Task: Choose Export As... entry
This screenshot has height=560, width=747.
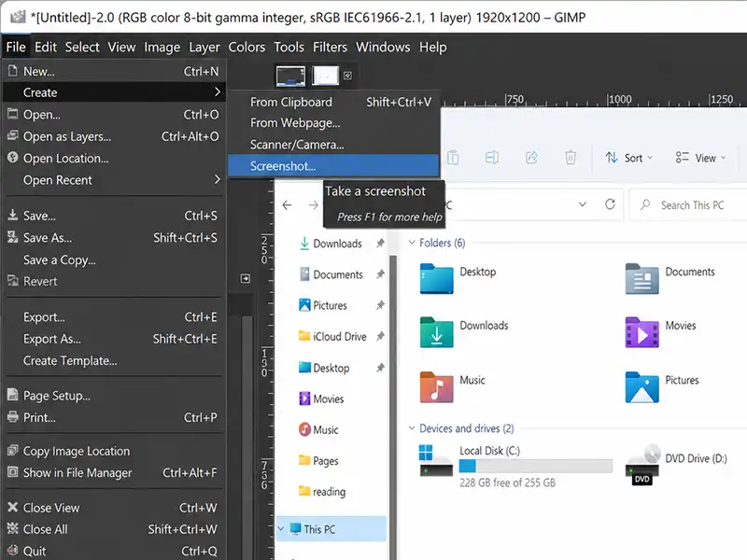Action: (x=113, y=339)
